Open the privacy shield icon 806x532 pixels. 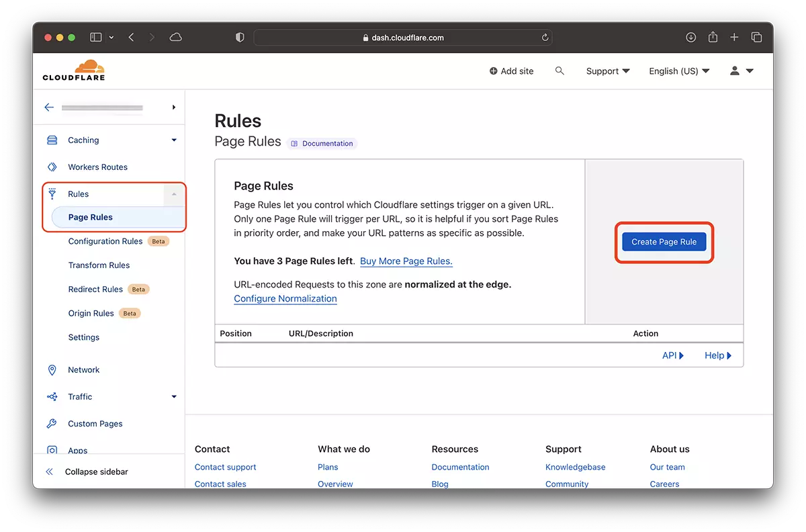pos(240,38)
